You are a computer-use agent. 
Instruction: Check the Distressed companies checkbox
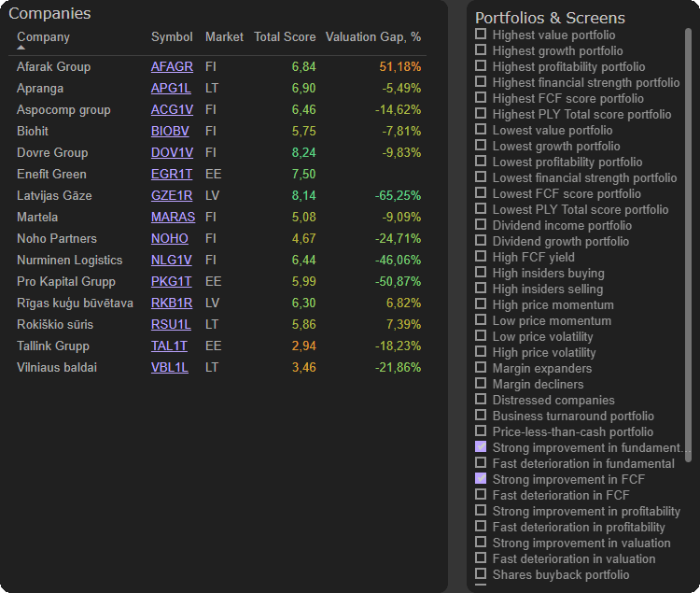coord(481,400)
